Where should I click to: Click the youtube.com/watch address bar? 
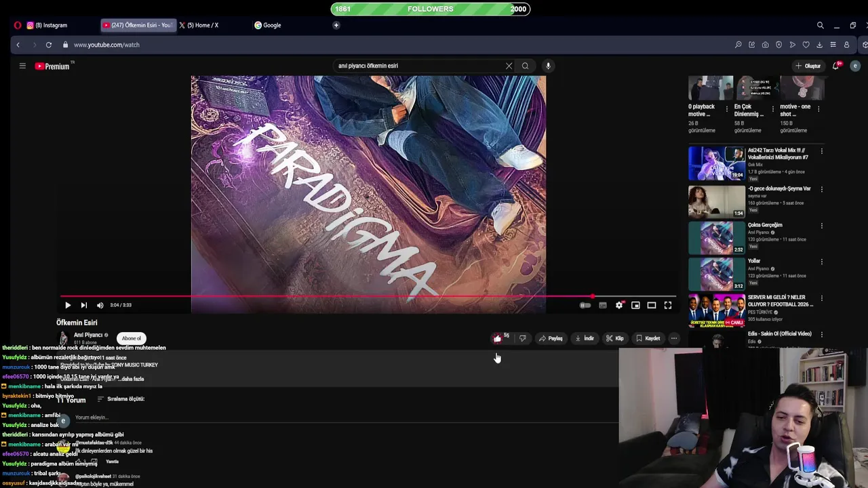[x=106, y=45]
